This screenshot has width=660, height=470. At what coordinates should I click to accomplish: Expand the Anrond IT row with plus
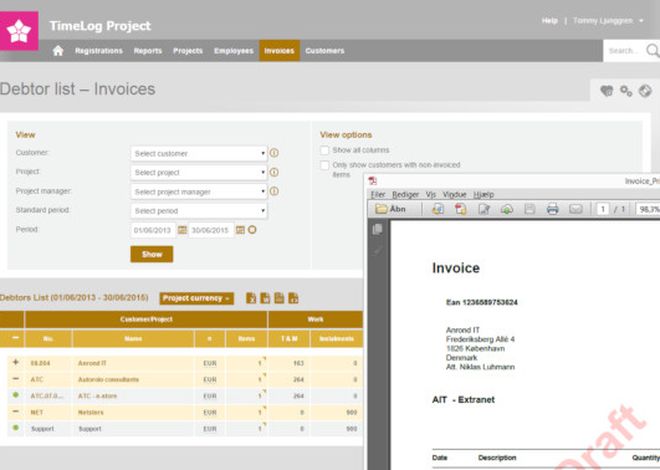pos(16,362)
